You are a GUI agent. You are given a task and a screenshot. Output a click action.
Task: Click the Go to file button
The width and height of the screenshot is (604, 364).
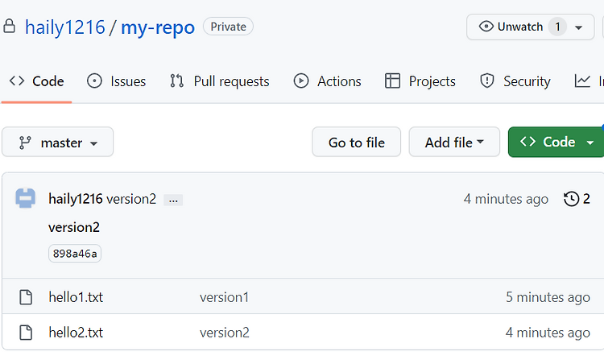tap(356, 142)
